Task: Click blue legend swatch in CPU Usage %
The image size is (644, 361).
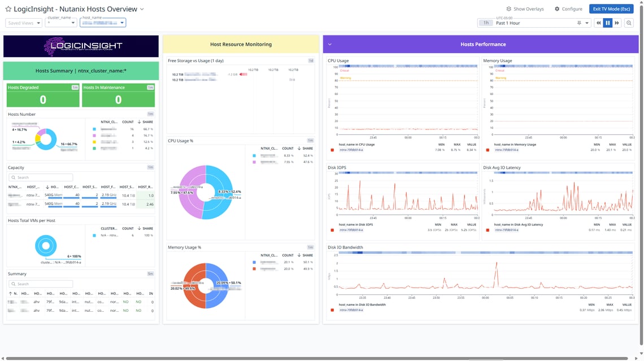Action: (254, 156)
